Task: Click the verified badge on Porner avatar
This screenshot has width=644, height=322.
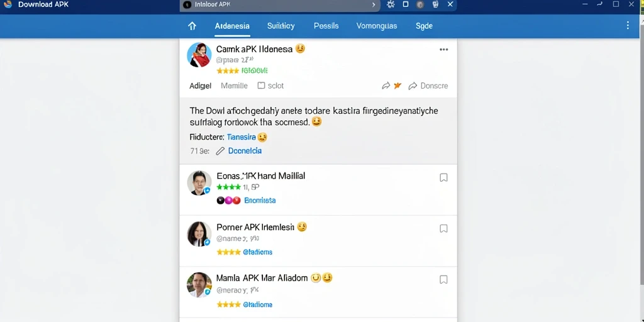Action: tap(208, 242)
